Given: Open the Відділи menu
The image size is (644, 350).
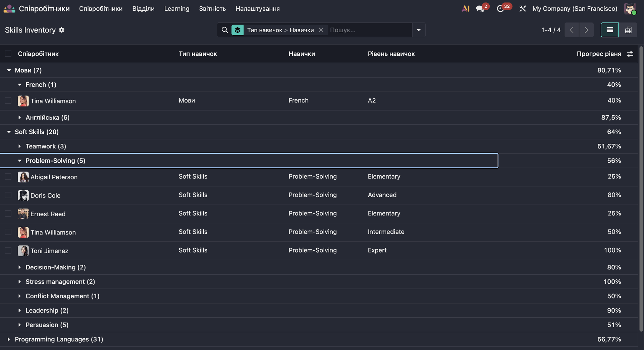Looking at the screenshot, I should (143, 9).
